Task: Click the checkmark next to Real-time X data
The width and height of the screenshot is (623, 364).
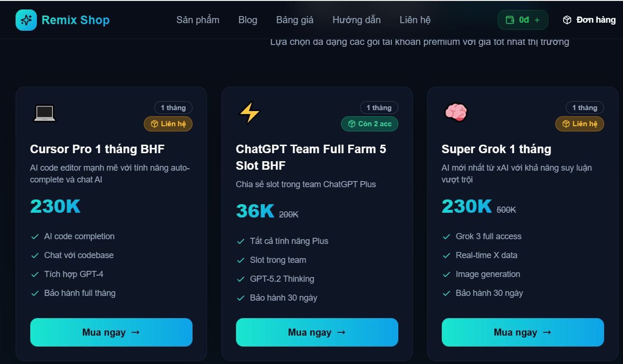Action: click(x=446, y=255)
